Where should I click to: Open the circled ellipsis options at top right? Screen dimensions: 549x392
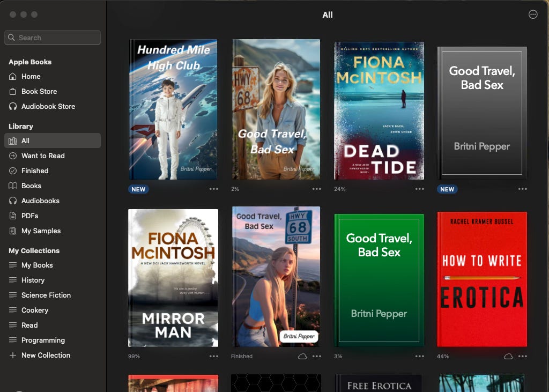[x=533, y=14]
